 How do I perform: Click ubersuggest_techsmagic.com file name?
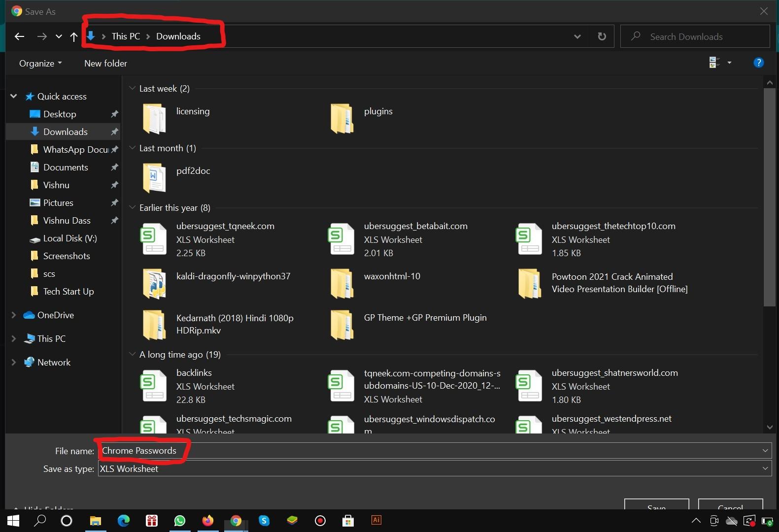tap(234, 419)
